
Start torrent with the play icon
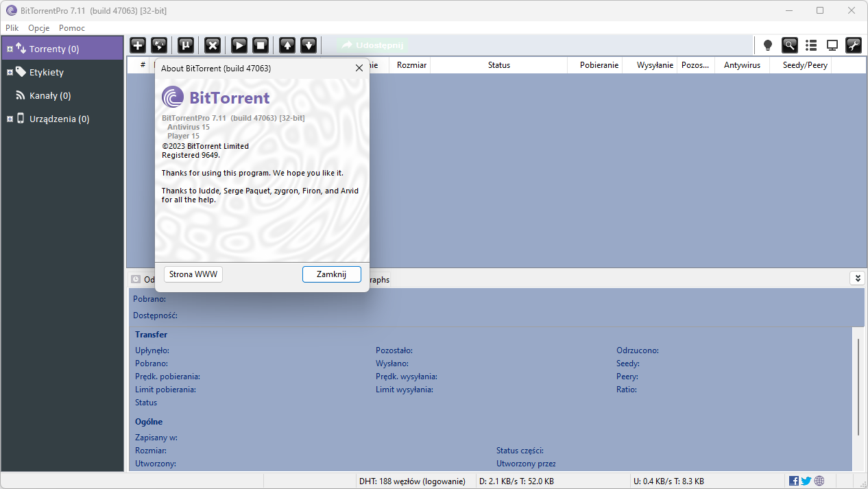(x=239, y=45)
